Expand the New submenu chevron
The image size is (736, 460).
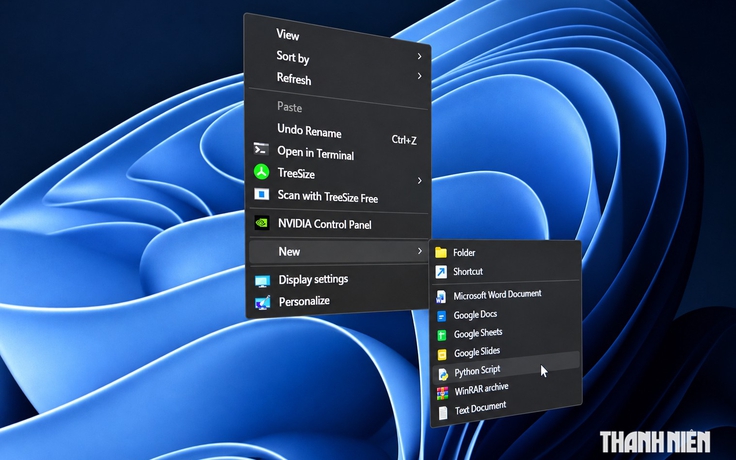(x=420, y=251)
